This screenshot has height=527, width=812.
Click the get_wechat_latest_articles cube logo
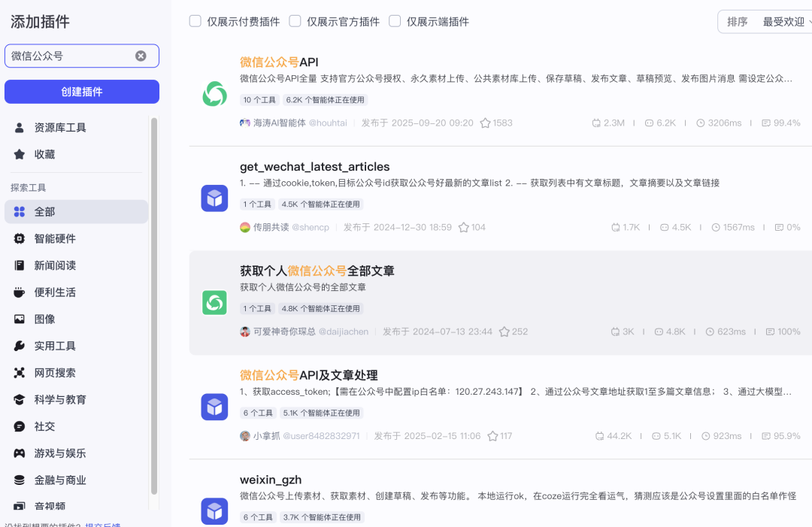pos(214,198)
